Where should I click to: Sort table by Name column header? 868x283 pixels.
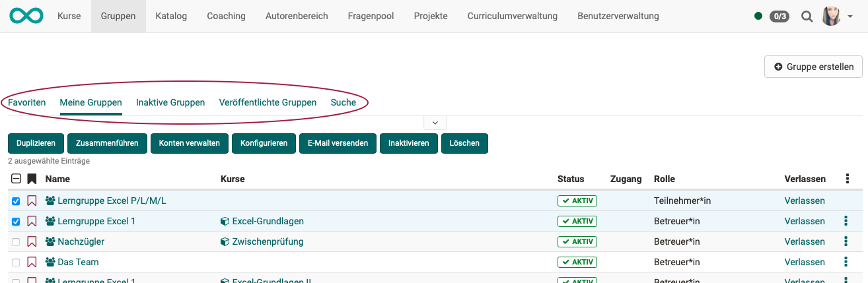[57, 179]
